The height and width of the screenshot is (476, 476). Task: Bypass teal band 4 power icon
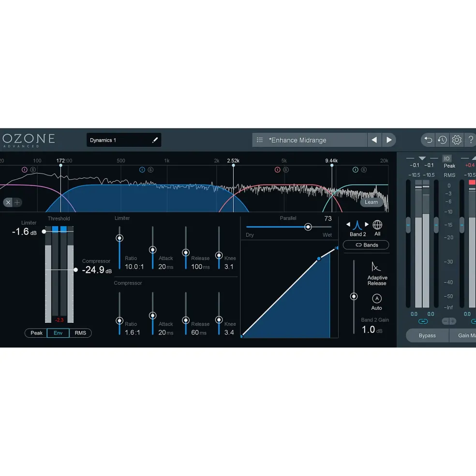click(x=356, y=170)
